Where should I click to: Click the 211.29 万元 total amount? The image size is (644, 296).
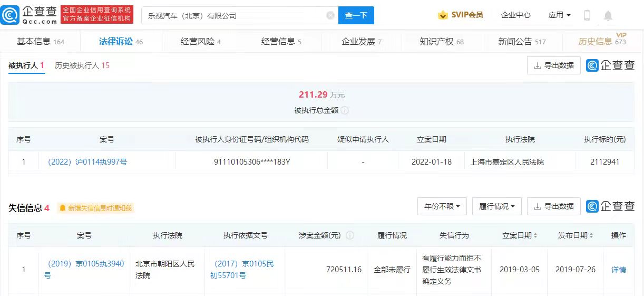(x=321, y=95)
